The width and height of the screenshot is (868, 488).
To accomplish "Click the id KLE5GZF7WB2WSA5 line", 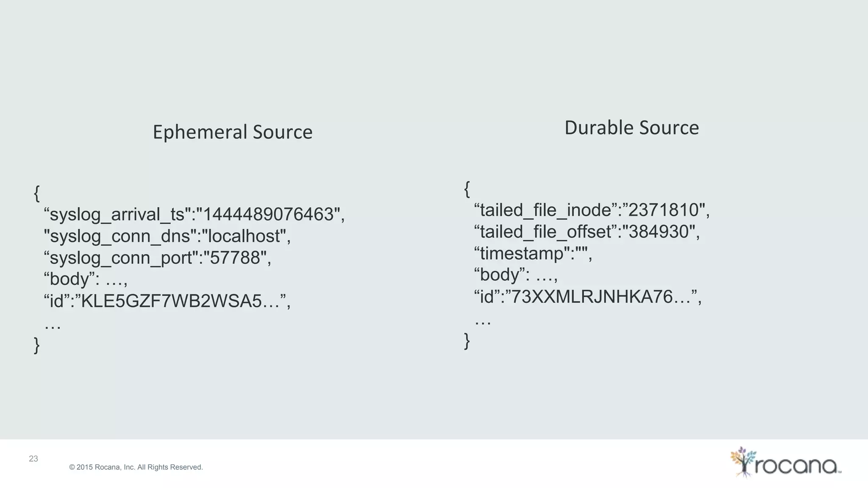I will point(167,301).
